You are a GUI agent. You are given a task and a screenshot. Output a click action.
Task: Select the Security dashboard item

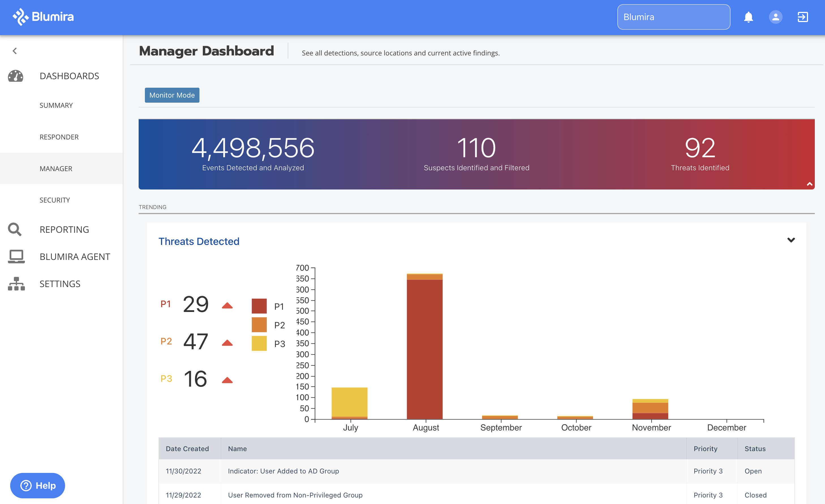(55, 200)
